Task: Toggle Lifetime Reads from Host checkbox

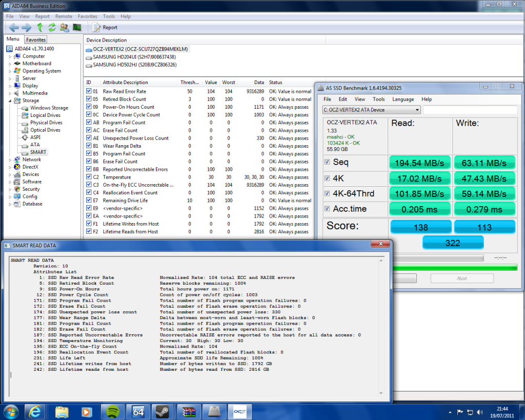Action: [x=89, y=231]
